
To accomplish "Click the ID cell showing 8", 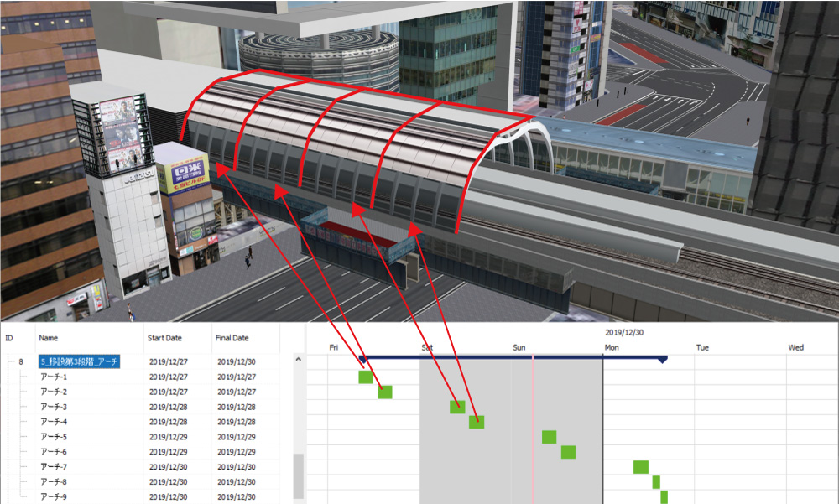I will [21, 361].
